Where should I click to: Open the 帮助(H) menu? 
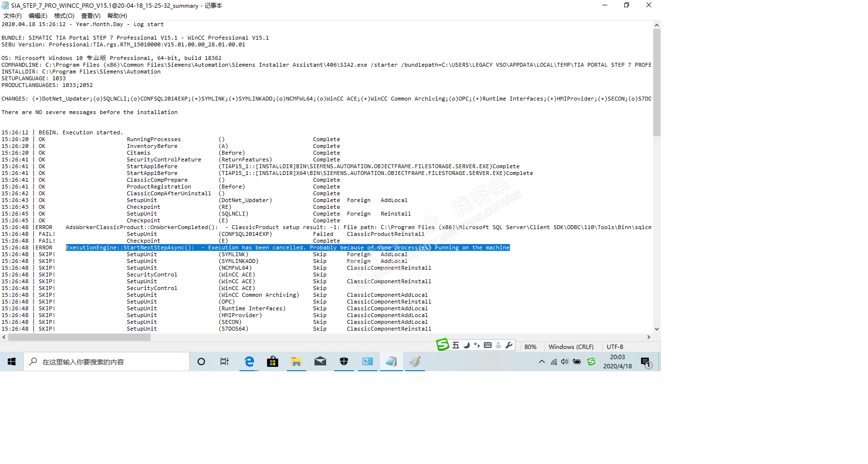(x=117, y=16)
